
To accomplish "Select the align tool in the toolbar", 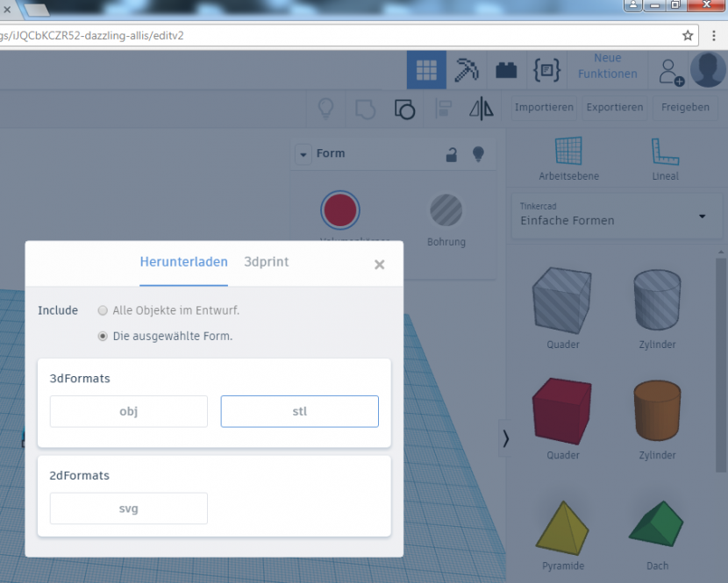I will 444,108.
